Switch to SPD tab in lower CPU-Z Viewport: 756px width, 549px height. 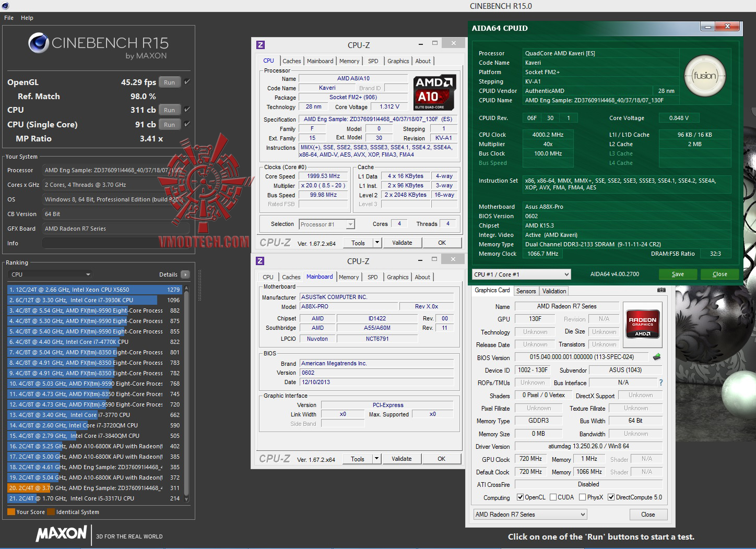373,277
